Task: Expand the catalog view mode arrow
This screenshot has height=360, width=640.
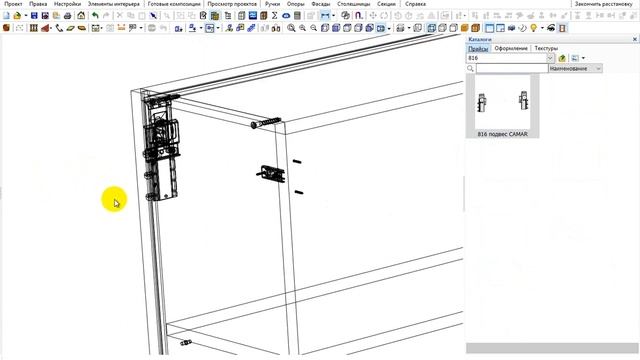Action: [583, 58]
